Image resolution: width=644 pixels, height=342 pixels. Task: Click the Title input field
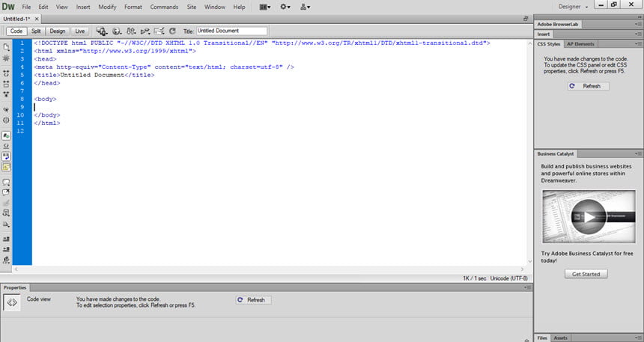click(231, 31)
